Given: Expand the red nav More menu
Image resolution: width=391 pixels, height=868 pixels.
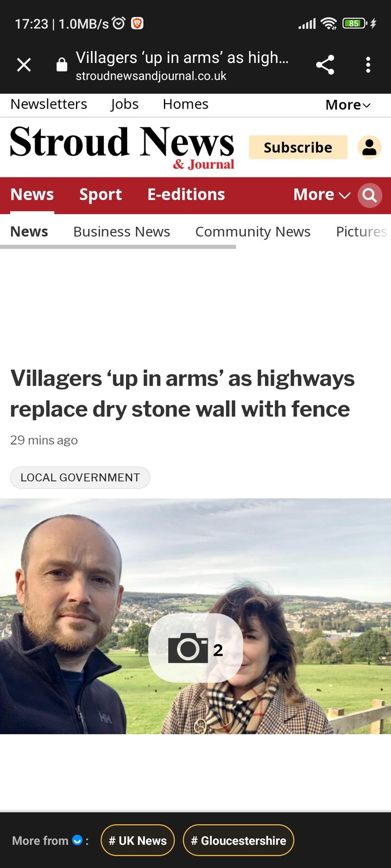Looking at the screenshot, I should (x=321, y=195).
